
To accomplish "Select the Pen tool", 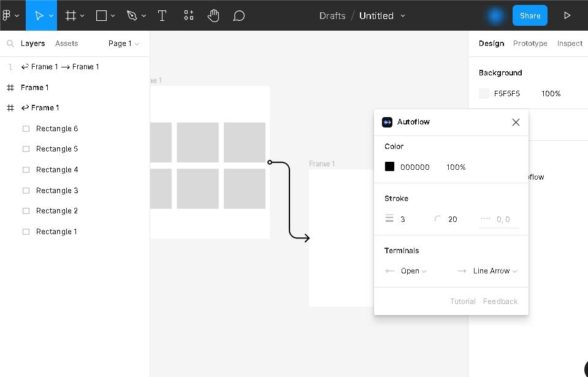I will point(132,15).
